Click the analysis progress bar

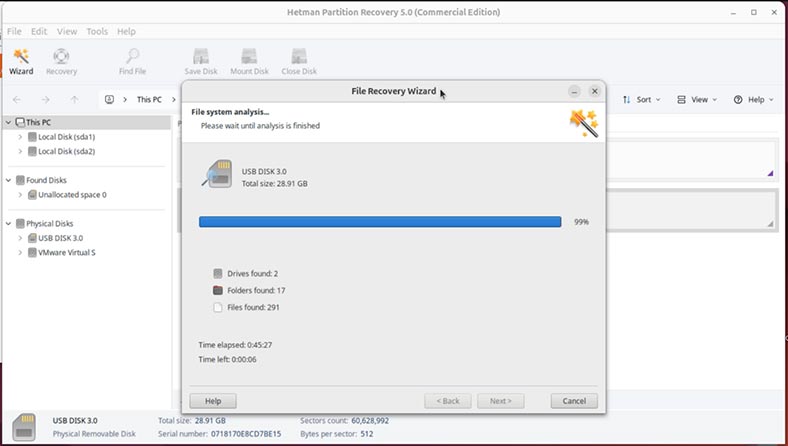[380, 222]
